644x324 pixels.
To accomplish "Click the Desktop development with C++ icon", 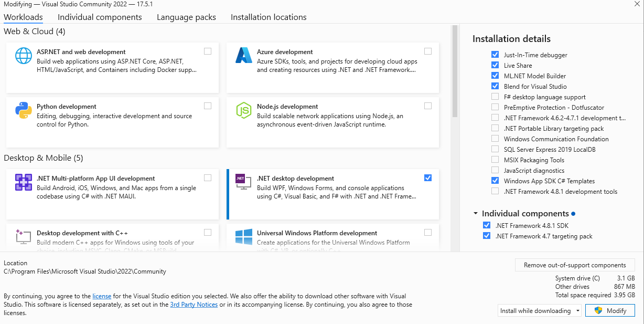I will pyautogui.click(x=24, y=237).
